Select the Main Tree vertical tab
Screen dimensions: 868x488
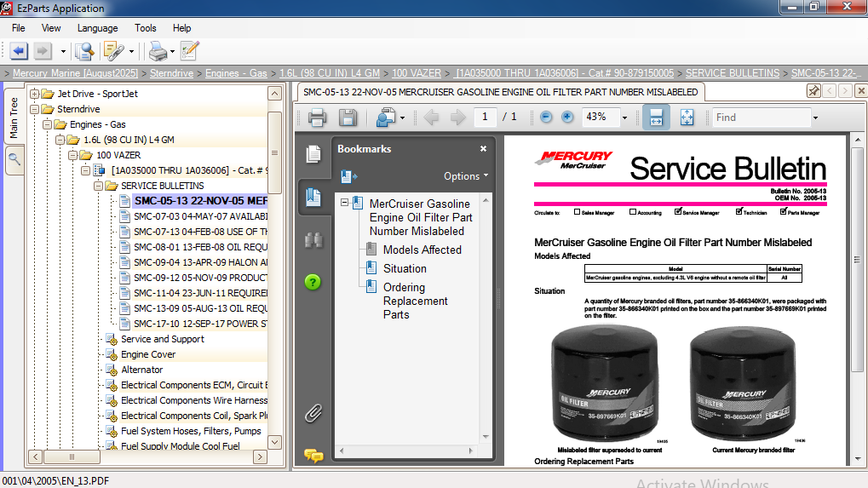click(x=14, y=117)
